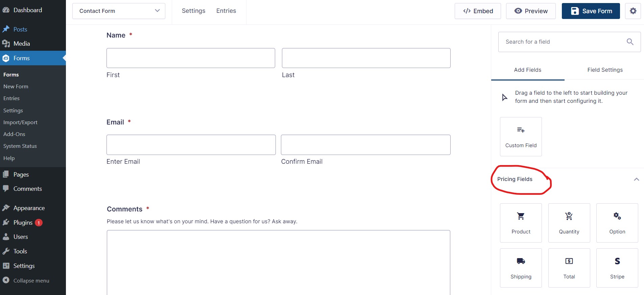Click in the Last name input
Screen dimensions: 644x295
pos(366,58)
